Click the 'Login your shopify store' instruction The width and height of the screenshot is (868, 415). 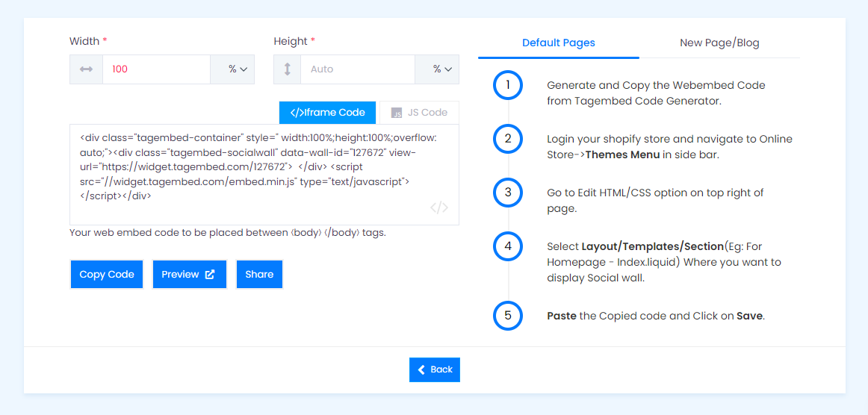coord(670,146)
